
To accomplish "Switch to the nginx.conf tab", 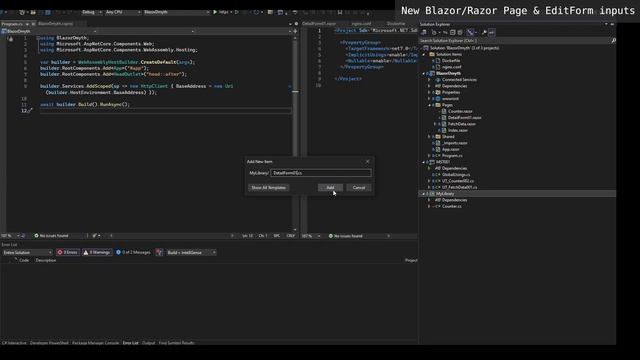I will [362, 24].
